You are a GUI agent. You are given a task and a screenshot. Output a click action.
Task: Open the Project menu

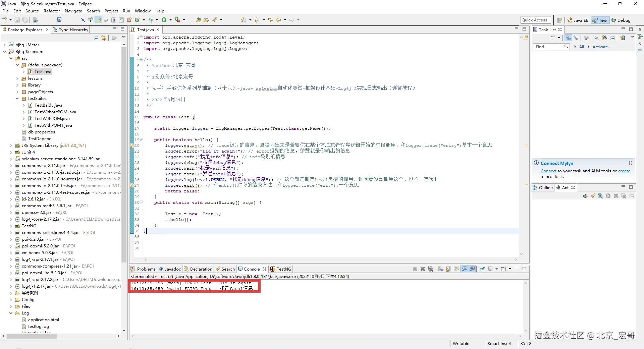tap(111, 11)
